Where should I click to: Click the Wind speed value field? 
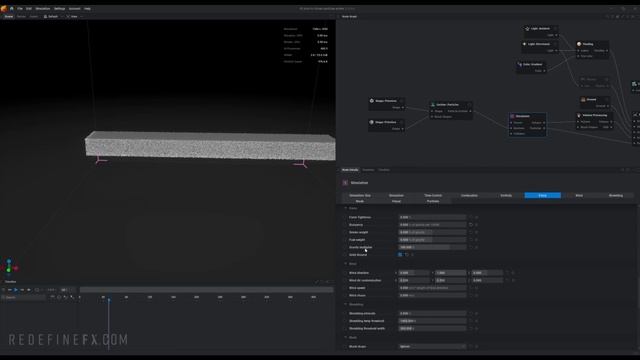432,288
